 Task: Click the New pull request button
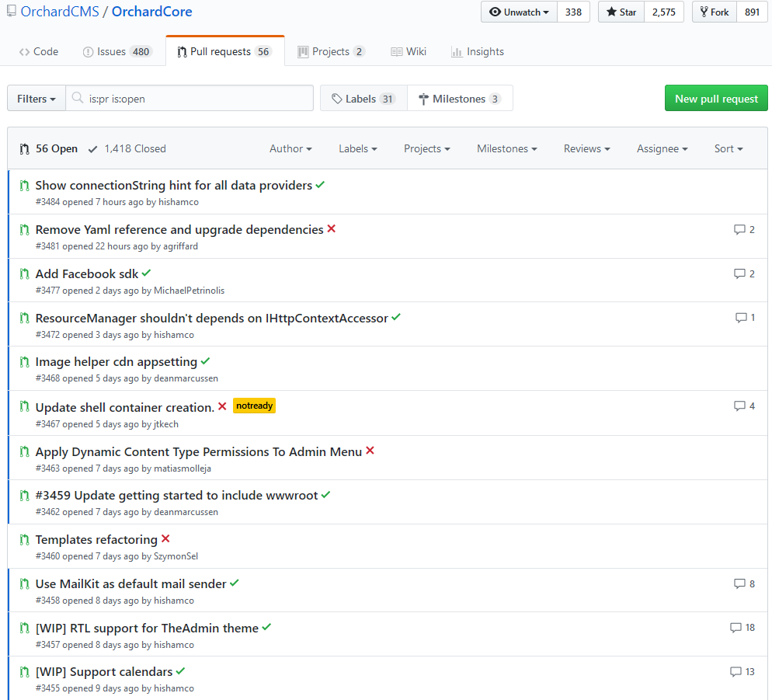pyautogui.click(x=716, y=98)
